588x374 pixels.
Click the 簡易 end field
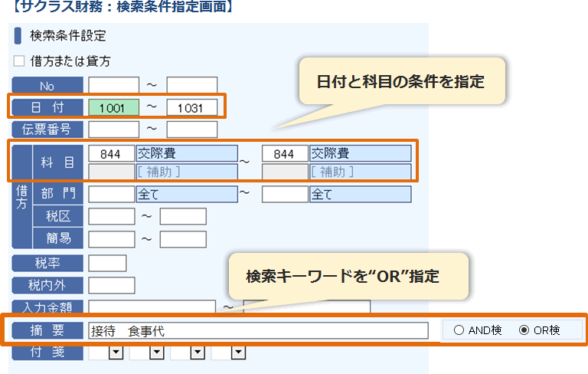[x=183, y=239]
